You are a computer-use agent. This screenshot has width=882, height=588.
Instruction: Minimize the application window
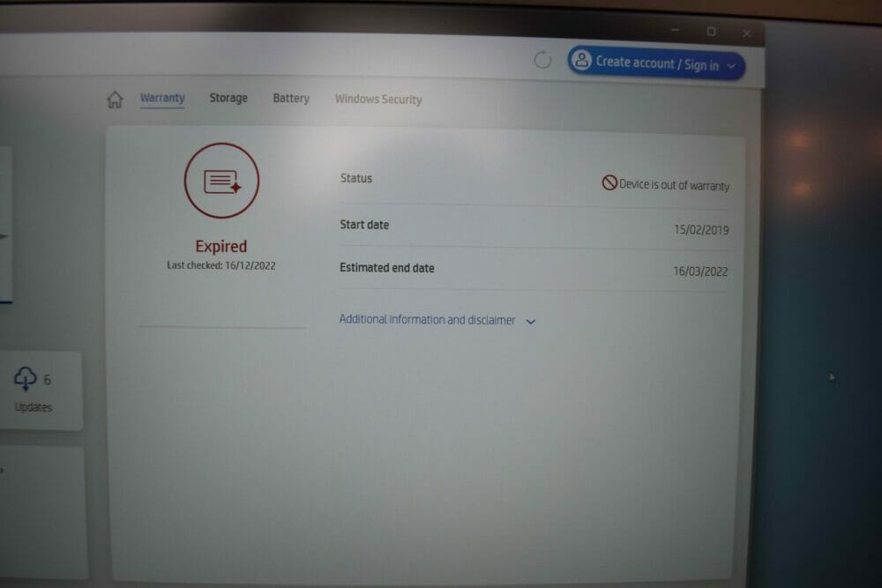click(x=675, y=30)
